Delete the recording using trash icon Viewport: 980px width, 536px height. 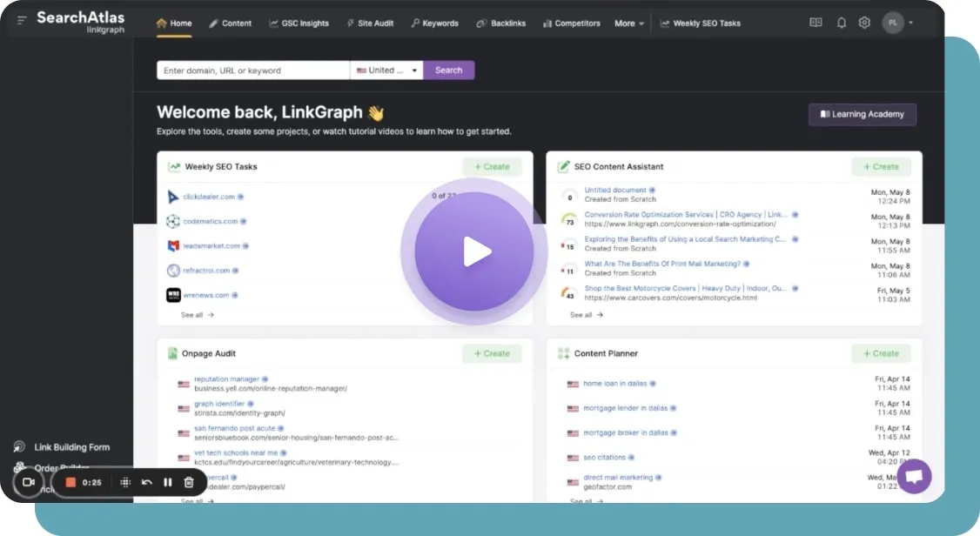click(x=188, y=482)
